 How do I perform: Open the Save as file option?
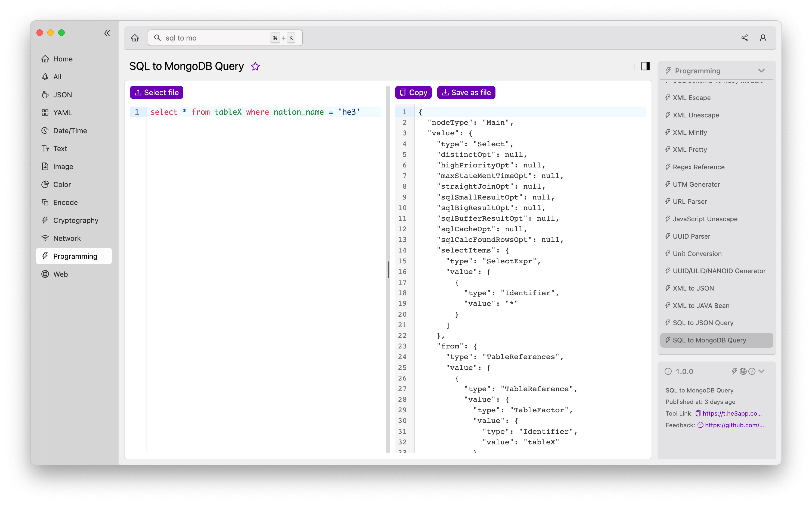coord(465,92)
